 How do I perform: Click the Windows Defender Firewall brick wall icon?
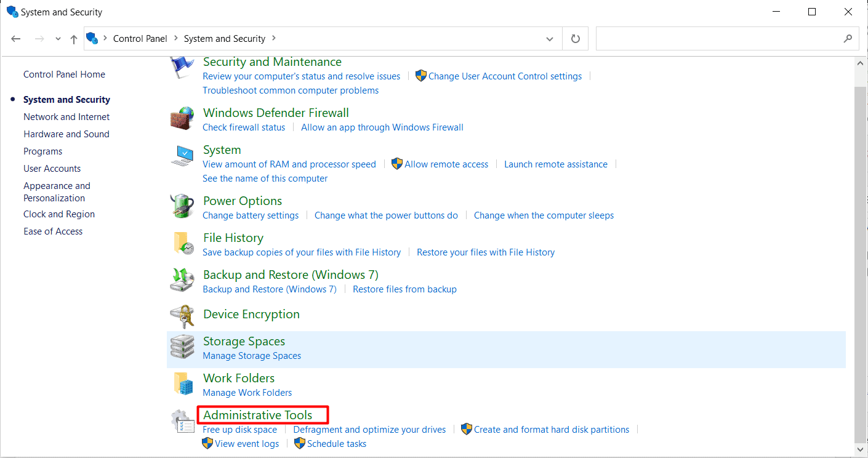[182, 118]
